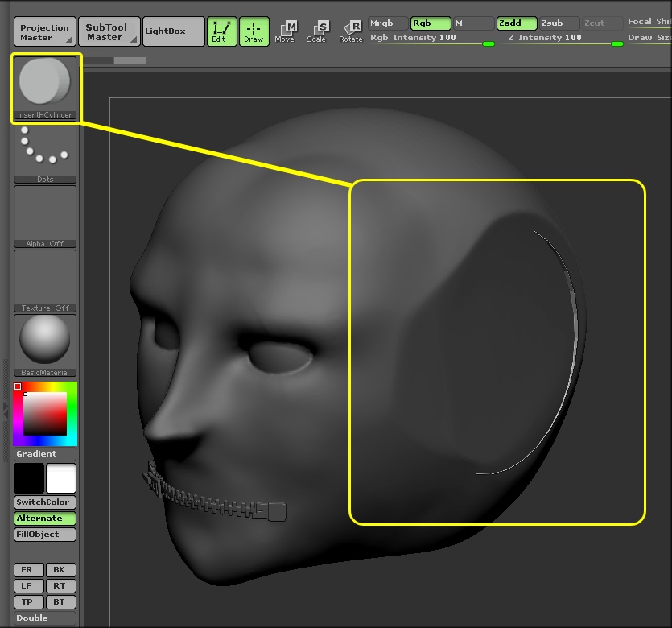672x628 pixels.
Task: Activate the Scale tool icon
Action: click(317, 31)
